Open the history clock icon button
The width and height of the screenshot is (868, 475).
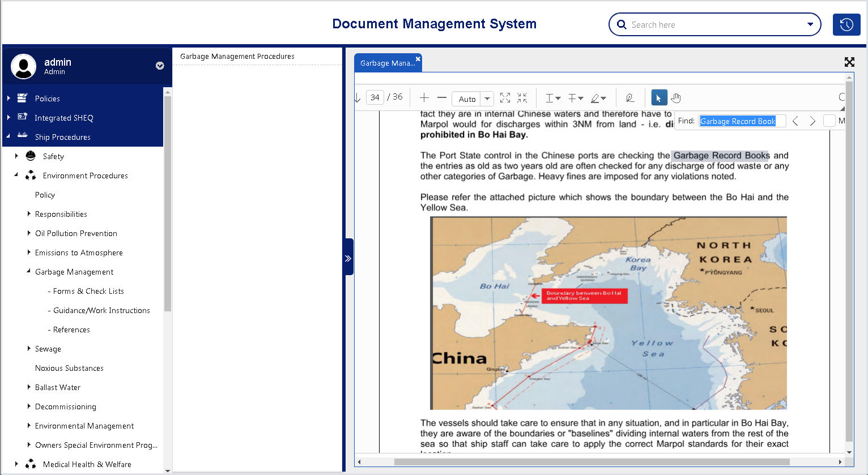pos(846,24)
